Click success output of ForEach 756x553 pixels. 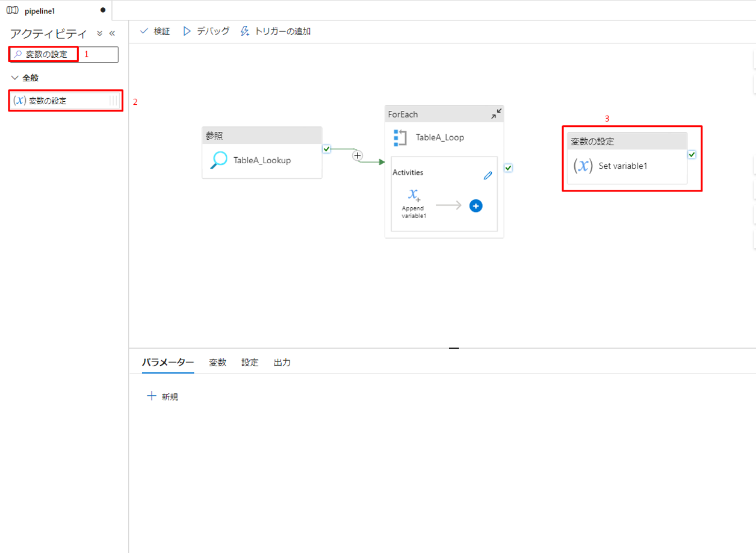(x=508, y=167)
